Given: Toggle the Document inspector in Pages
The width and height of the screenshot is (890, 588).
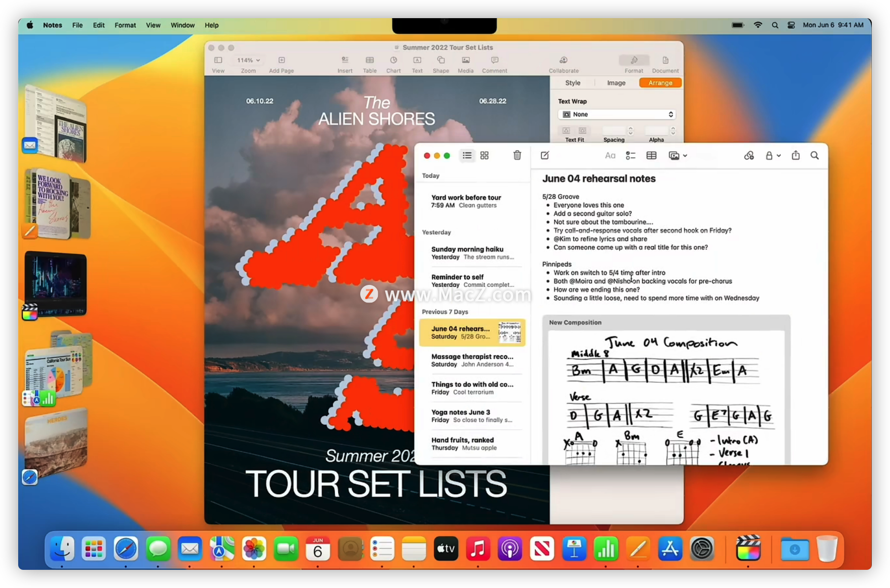Looking at the screenshot, I should click(665, 65).
